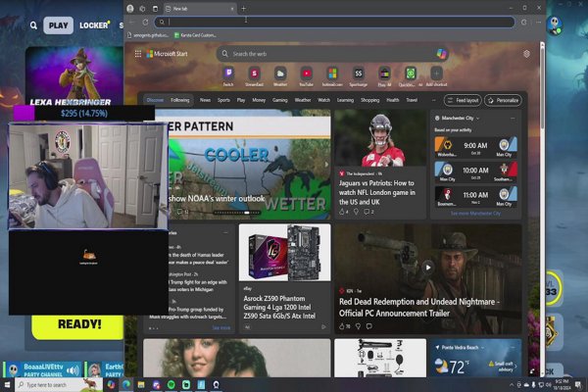Open the top stories card options menu
Screen dimensions: 588x392
(x=225, y=233)
